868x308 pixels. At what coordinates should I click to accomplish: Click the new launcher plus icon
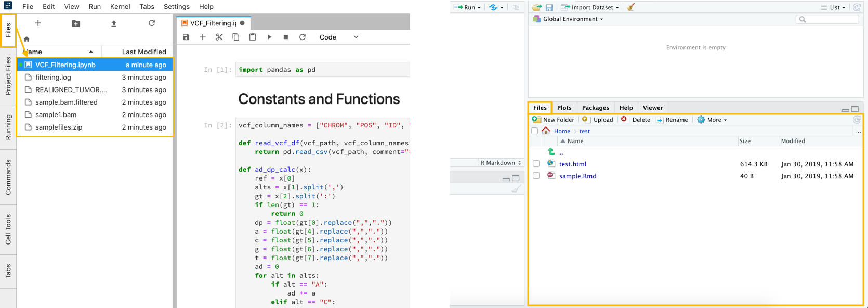pos(38,23)
